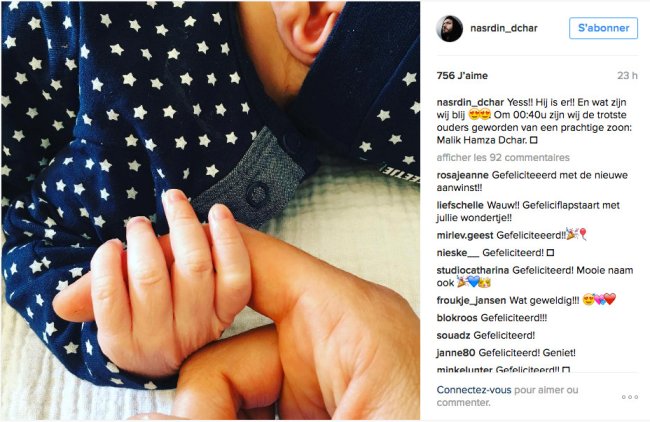
Task: Visit mirlev.geest profile from comments
Action: [465, 235]
